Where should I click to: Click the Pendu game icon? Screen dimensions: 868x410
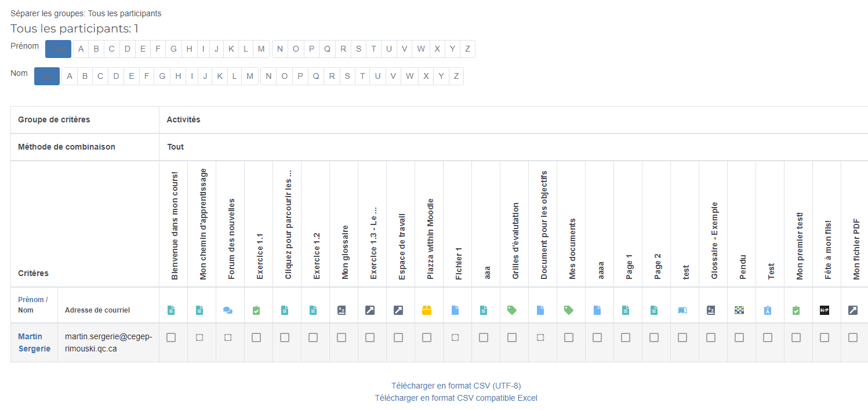pos(739,310)
